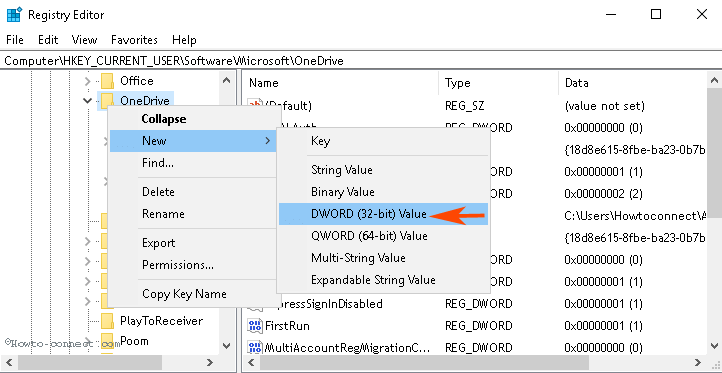
Task: Open the File menu
Action: tap(15, 40)
